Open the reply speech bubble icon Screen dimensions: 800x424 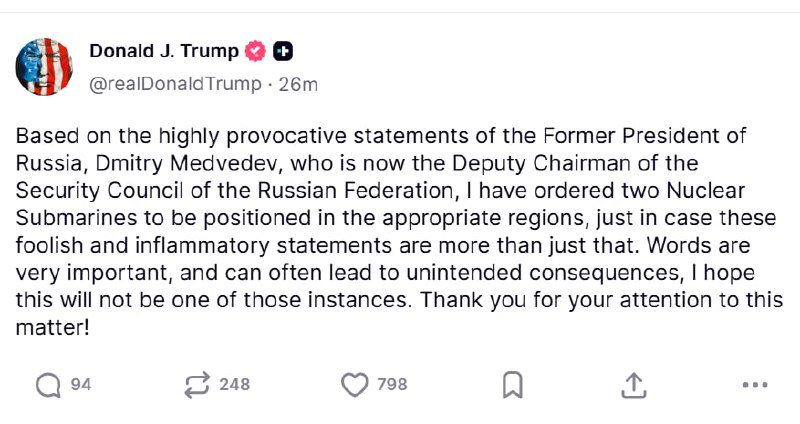(x=47, y=384)
